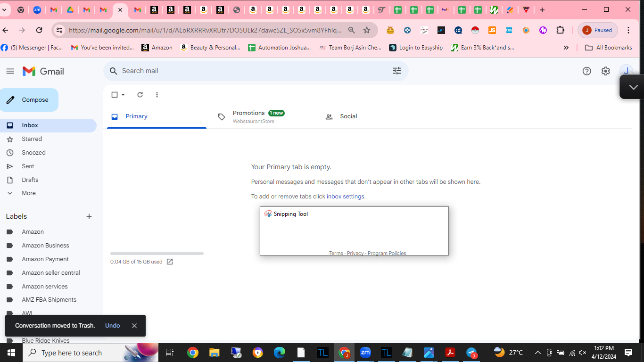Open the AMZ FBA Shipments label
This screenshot has height=362, width=644.
tap(49, 300)
